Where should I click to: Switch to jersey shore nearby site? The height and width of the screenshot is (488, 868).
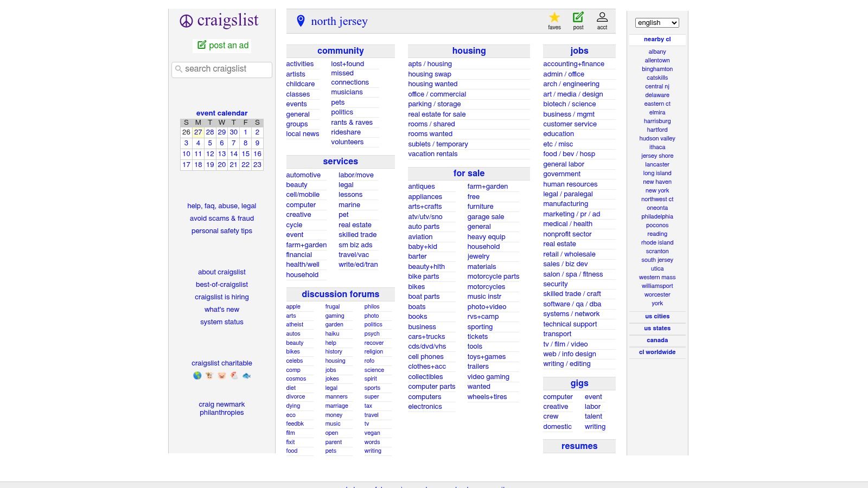[x=657, y=156]
